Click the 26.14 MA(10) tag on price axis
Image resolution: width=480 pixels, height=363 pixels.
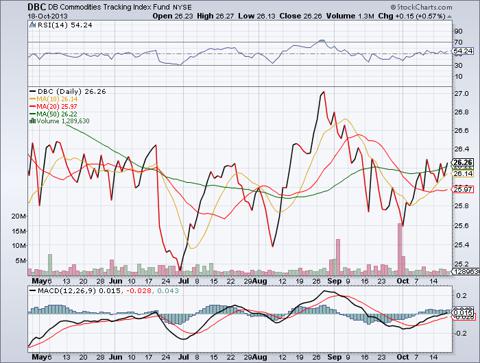pos(463,174)
